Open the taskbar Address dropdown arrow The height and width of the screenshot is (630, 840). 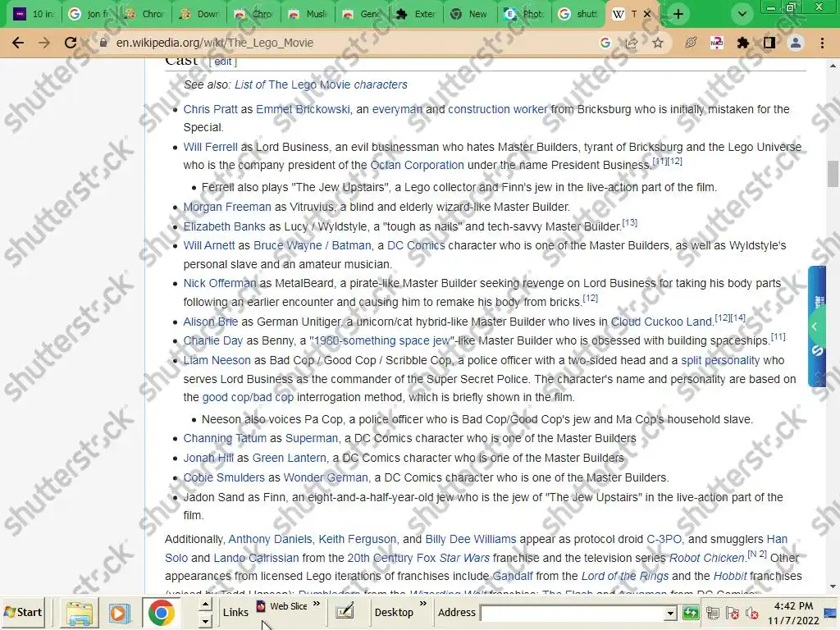(x=670, y=613)
